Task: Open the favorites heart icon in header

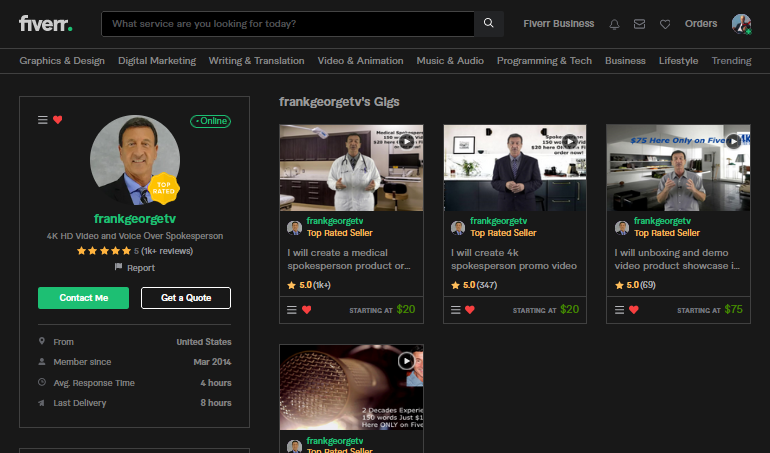Action: pos(665,24)
